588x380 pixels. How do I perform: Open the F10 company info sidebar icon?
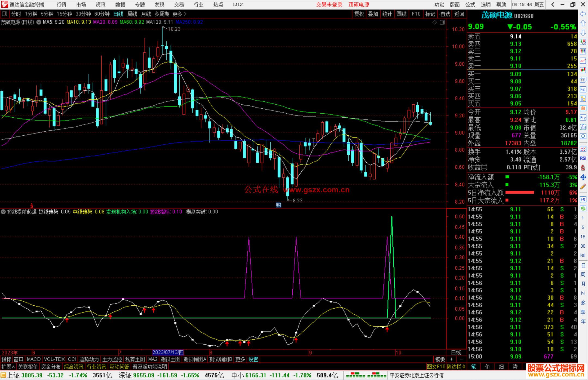point(583,89)
